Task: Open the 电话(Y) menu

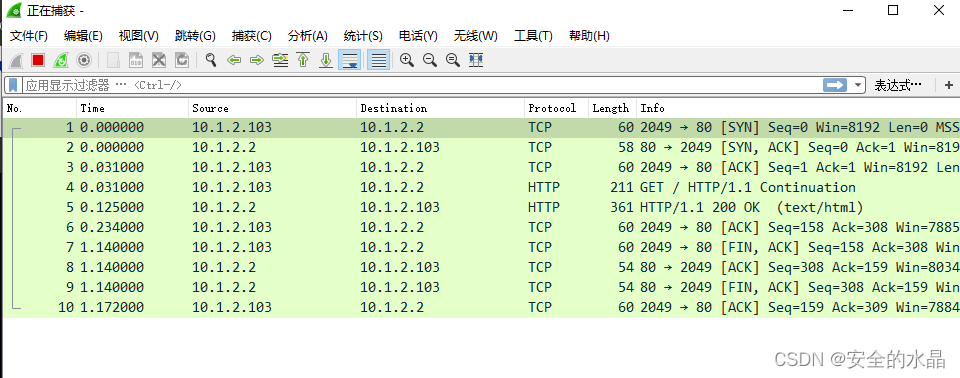Action: [418, 36]
